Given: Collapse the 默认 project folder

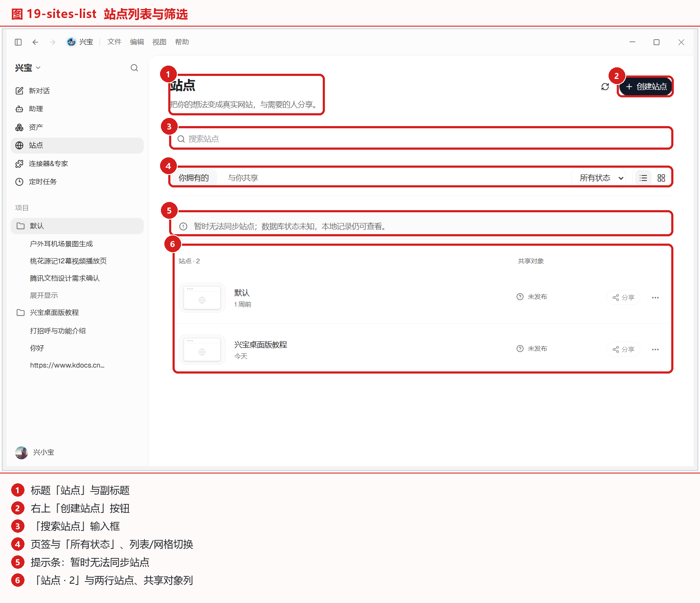Looking at the screenshot, I should (77, 226).
